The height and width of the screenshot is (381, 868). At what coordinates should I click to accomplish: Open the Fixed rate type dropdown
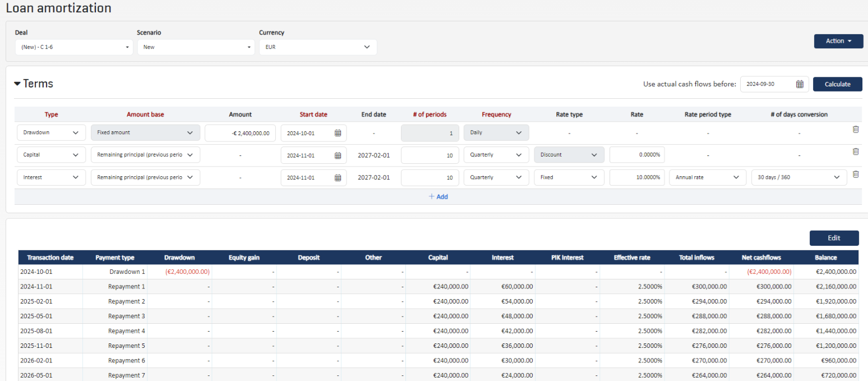pos(569,177)
